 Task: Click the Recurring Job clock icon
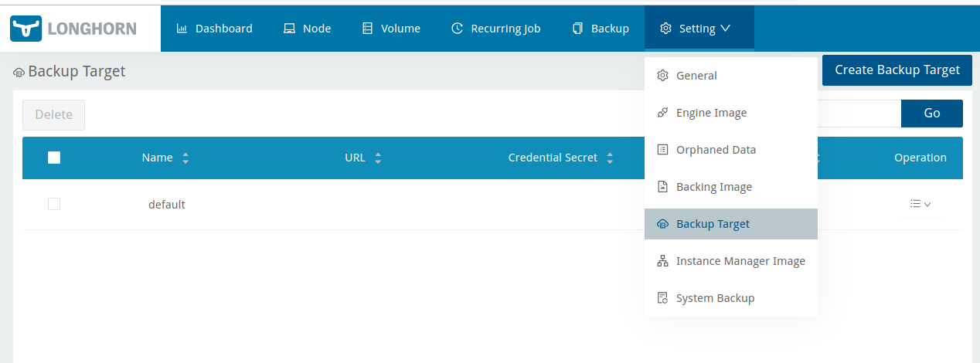[x=457, y=29]
